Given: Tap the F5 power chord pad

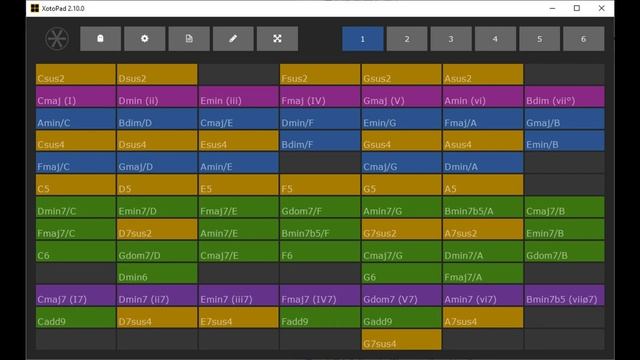Looking at the screenshot, I should (x=320, y=184).
